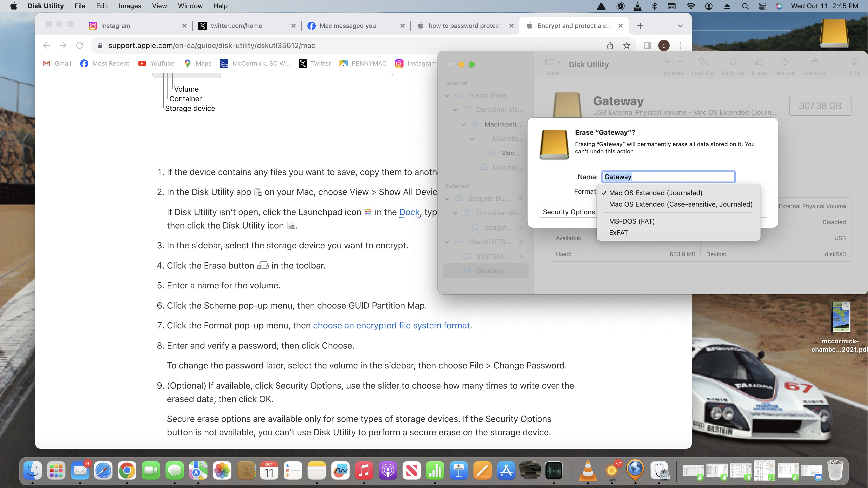Open the encrypted file system format link

391,325
